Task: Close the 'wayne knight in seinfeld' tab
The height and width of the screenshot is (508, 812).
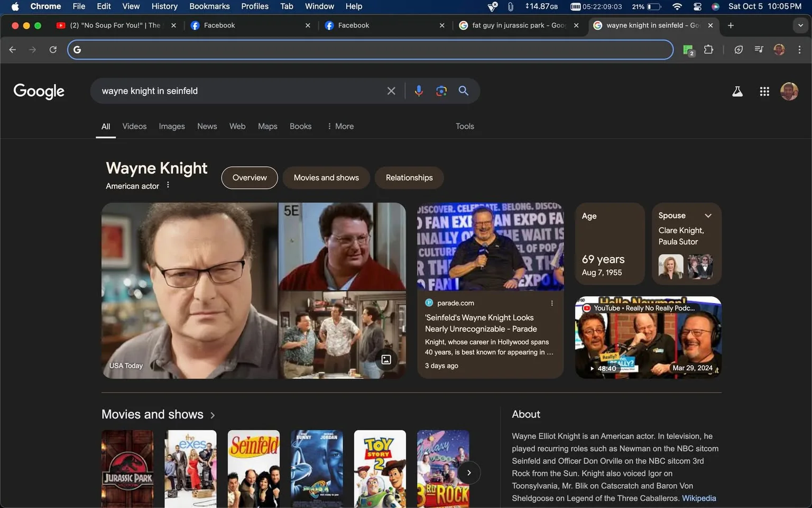Action: click(x=710, y=25)
